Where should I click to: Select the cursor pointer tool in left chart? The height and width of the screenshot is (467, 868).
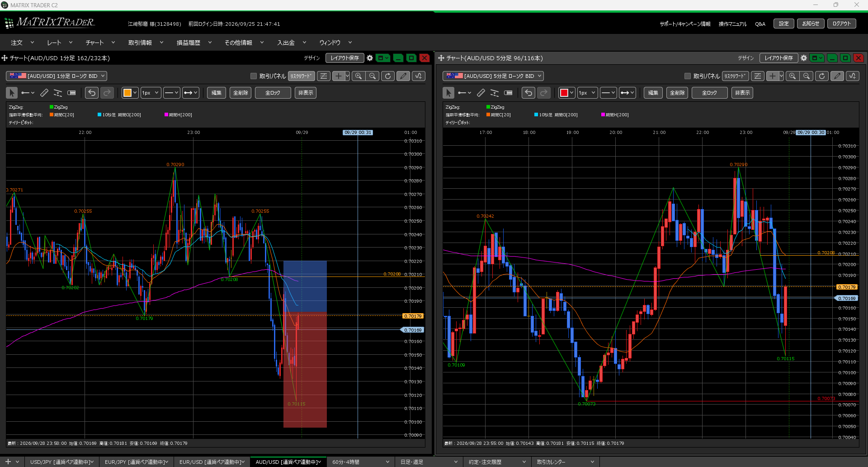(12, 93)
